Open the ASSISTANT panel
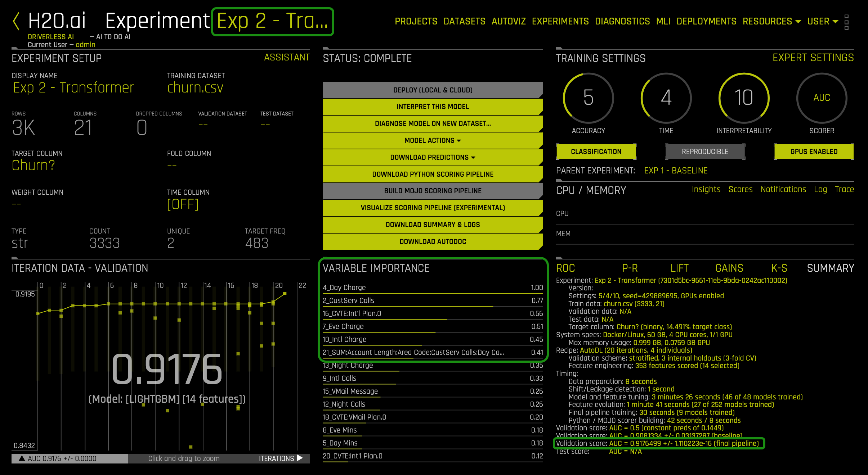Image resolution: width=868 pixels, height=475 pixels. point(287,57)
